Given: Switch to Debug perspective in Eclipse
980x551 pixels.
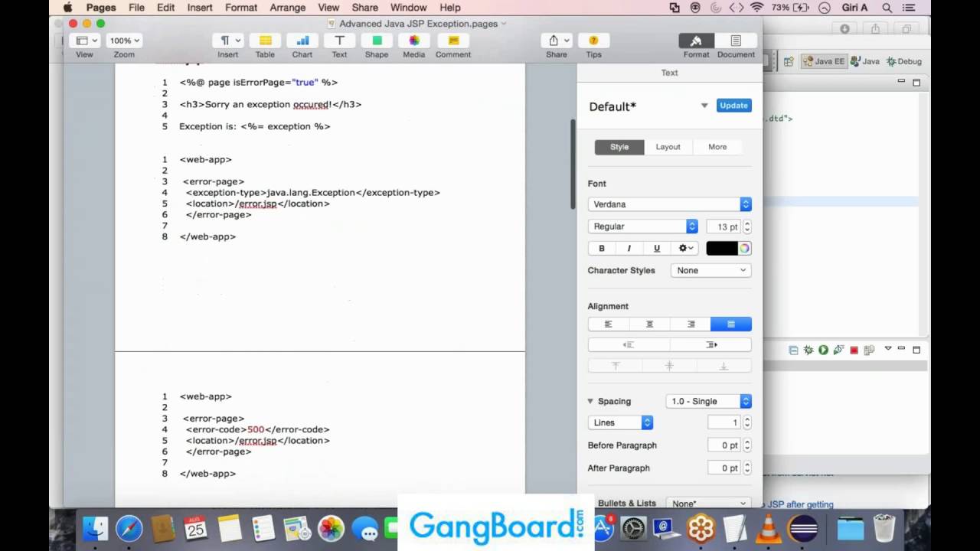Looking at the screenshot, I should point(904,62).
